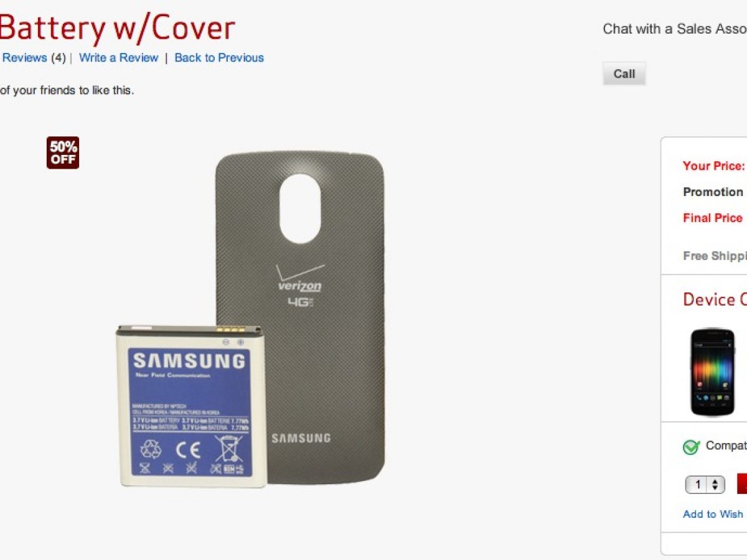Click the Add to Wish list link
Image resolution: width=747 pixels, height=560 pixels.
713,514
